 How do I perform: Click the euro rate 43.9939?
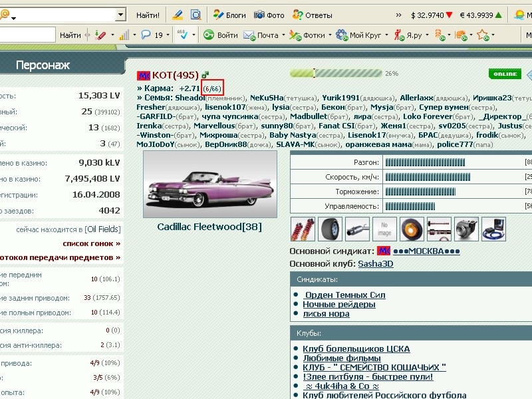coord(480,15)
